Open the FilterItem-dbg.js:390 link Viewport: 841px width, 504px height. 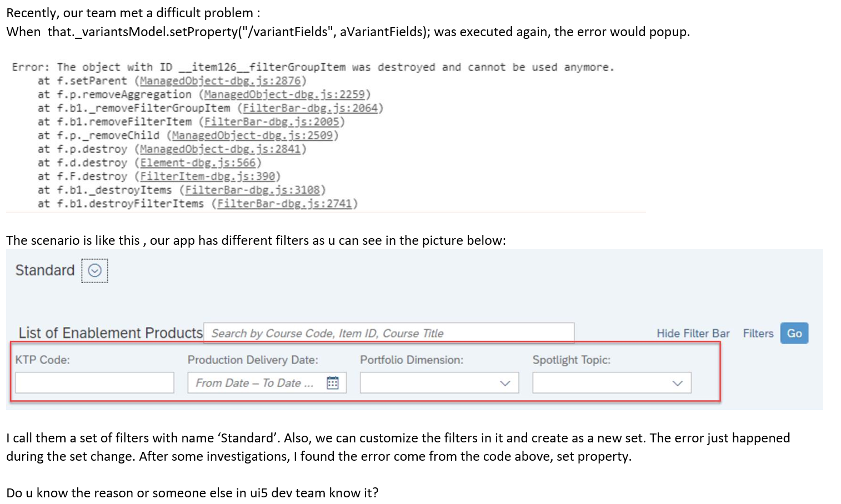pyautogui.click(x=208, y=176)
